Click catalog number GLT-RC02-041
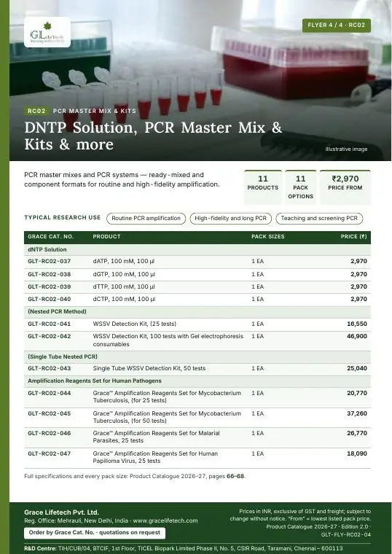The height and width of the screenshot is (554, 392). click(50, 324)
